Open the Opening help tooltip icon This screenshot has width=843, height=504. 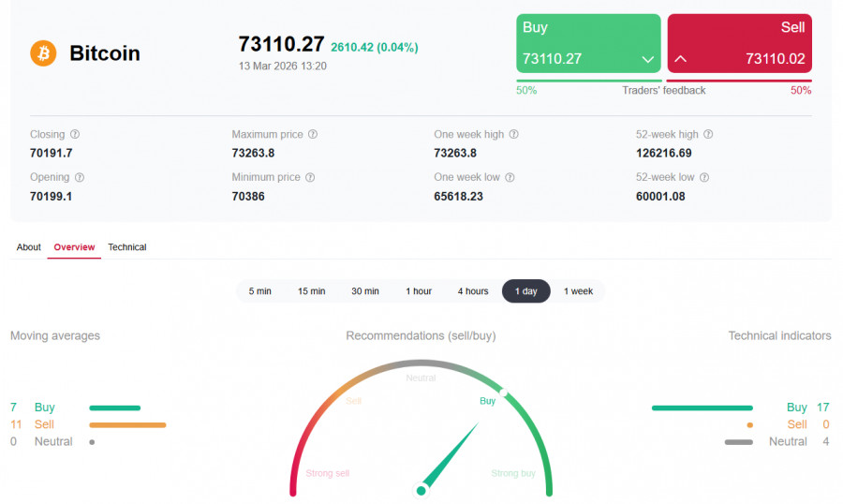(80, 177)
